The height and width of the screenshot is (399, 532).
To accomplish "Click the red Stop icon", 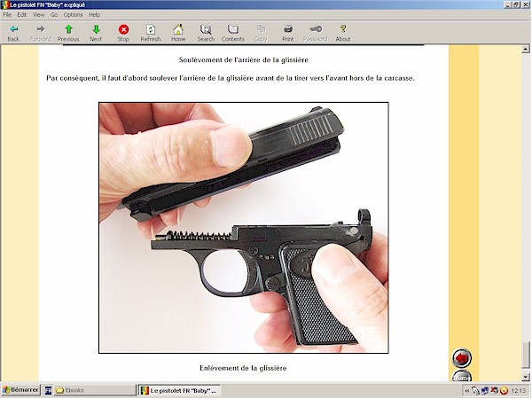I will (123, 29).
